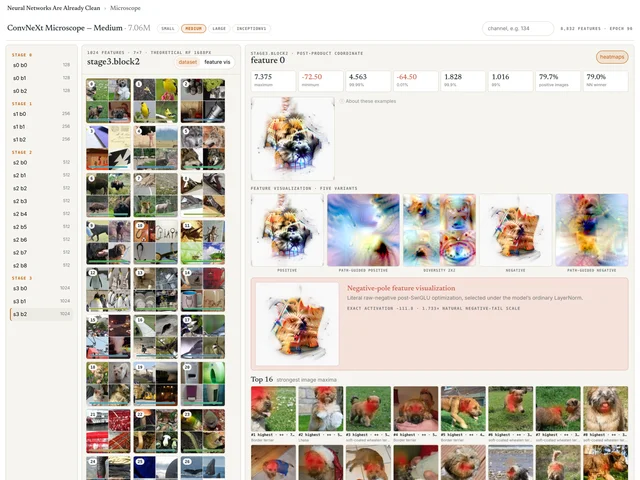Click the NEGATIVE variant image
This screenshot has width=640, height=480.
tap(516, 230)
